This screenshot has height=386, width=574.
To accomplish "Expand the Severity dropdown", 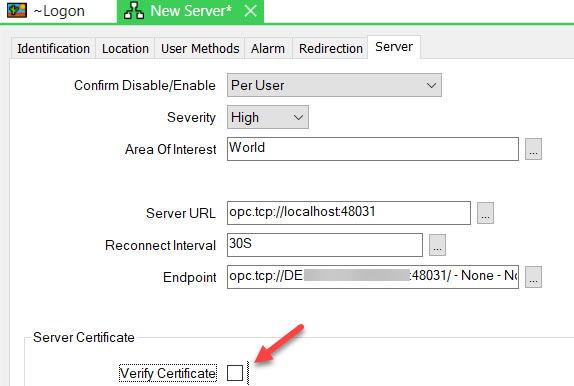I will pos(268,117).
